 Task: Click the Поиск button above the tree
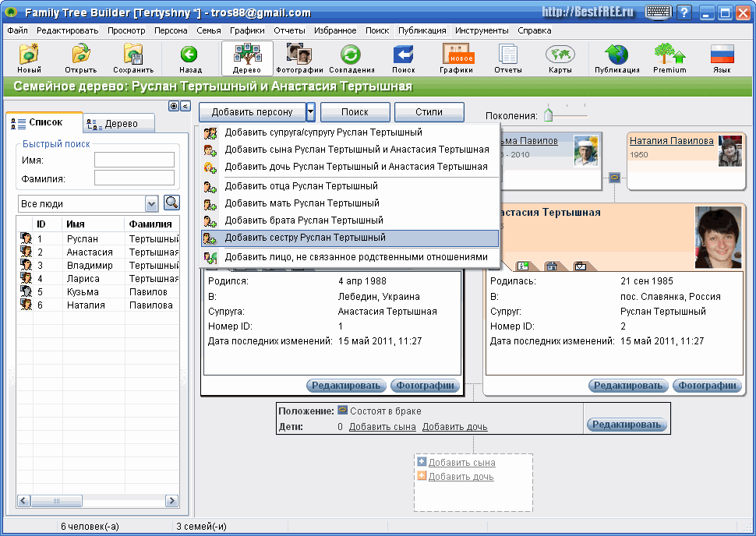tap(355, 112)
